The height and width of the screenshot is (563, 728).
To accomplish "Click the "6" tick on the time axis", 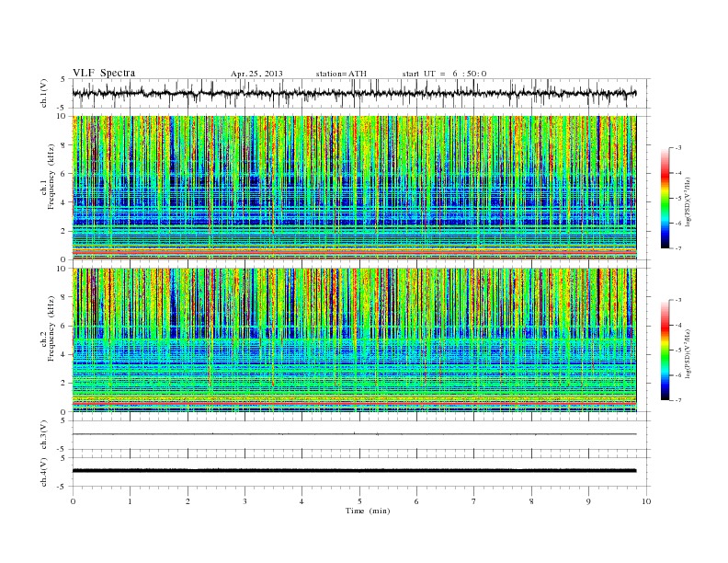I will click(416, 501).
